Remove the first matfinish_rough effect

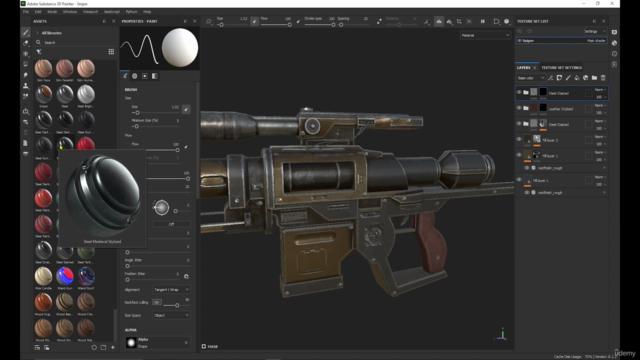coord(604,168)
